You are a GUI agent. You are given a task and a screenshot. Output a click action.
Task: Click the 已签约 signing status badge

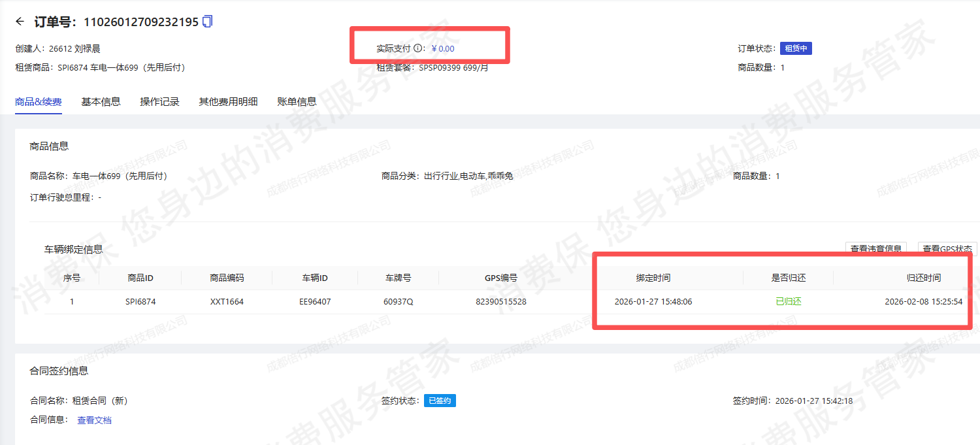pos(440,401)
